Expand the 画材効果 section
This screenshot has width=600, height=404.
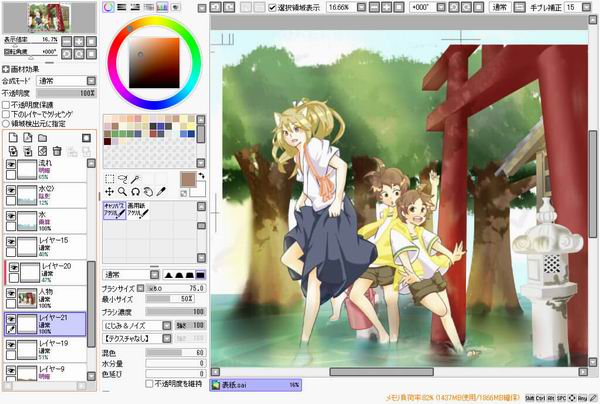click(x=6, y=69)
